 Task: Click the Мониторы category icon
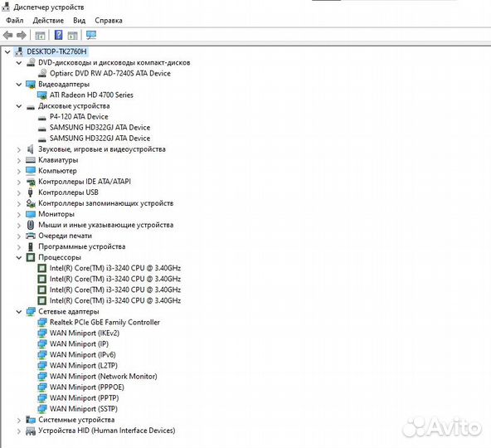[x=31, y=214]
